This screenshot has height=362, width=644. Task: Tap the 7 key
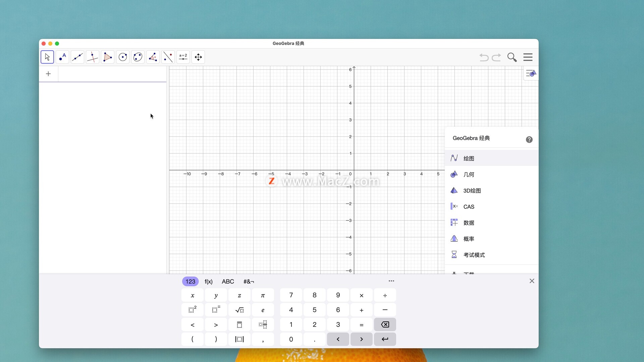point(291,295)
